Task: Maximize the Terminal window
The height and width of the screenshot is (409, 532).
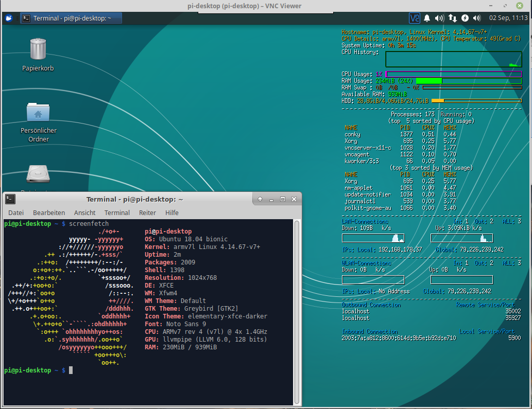Action: tap(283, 199)
